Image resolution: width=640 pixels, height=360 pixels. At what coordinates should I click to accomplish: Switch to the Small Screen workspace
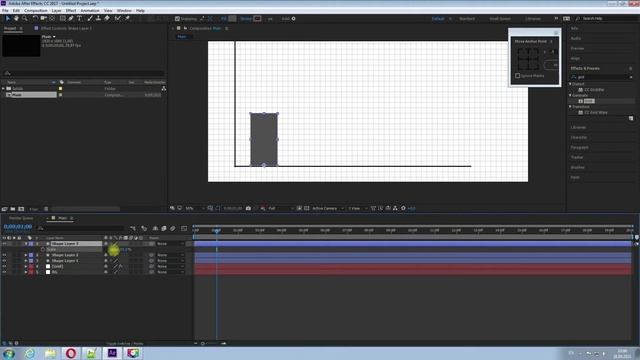tap(500, 19)
